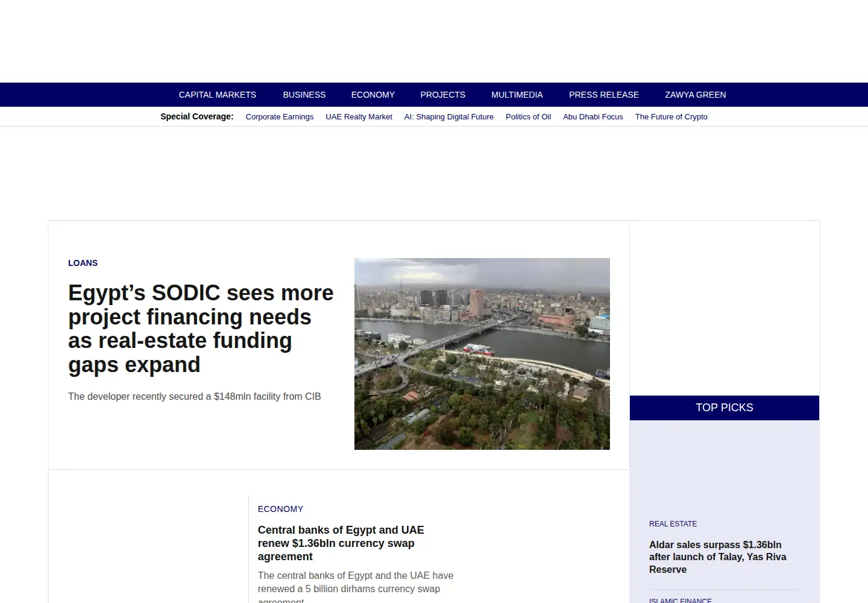The width and height of the screenshot is (868, 603).
Task: Click the REAL ESTATE tag in Top Picks
Action: 673,524
